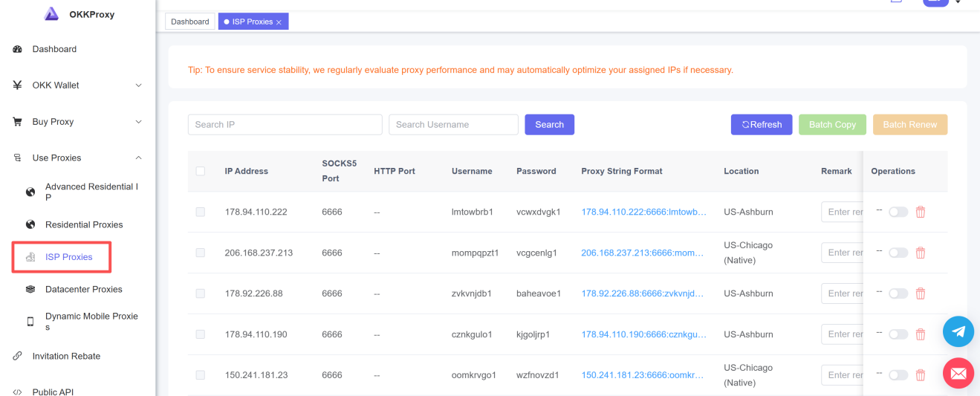
Task: Click the OKK Wallet yen icon
Action: click(x=17, y=85)
